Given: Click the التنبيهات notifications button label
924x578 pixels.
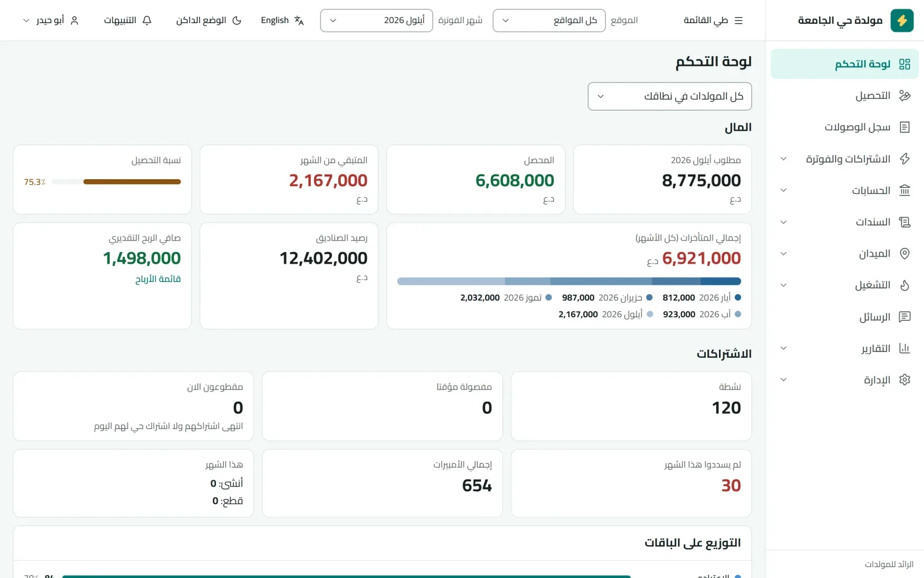Looking at the screenshot, I should coord(120,20).
